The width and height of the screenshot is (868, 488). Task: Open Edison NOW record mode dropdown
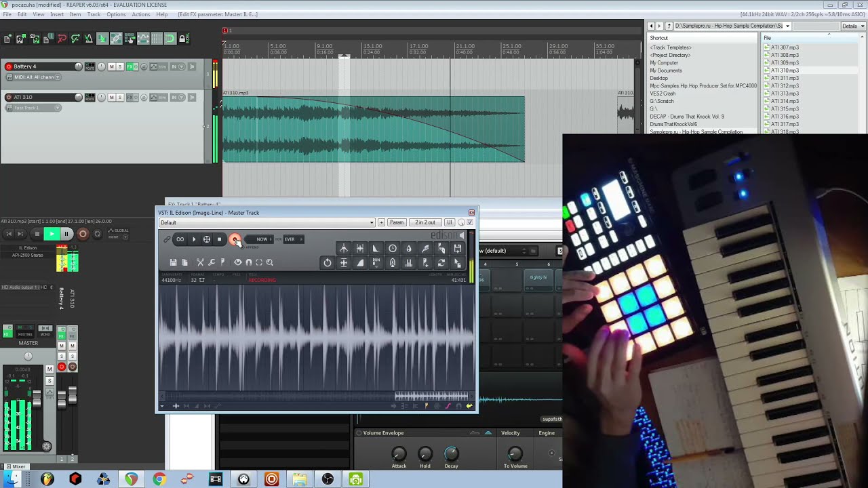tap(260, 239)
